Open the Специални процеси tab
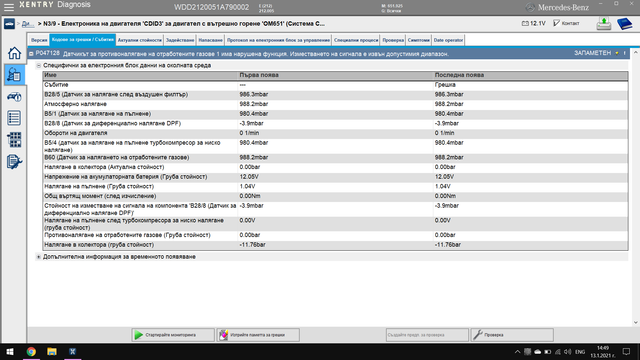This screenshot has height=360, width=640. (356, 40)
